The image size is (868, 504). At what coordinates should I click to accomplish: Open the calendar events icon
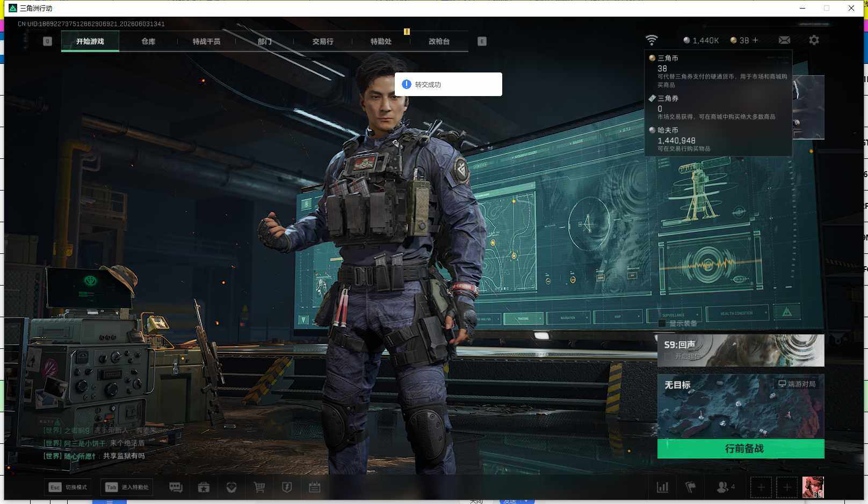[x=315, y=487]
